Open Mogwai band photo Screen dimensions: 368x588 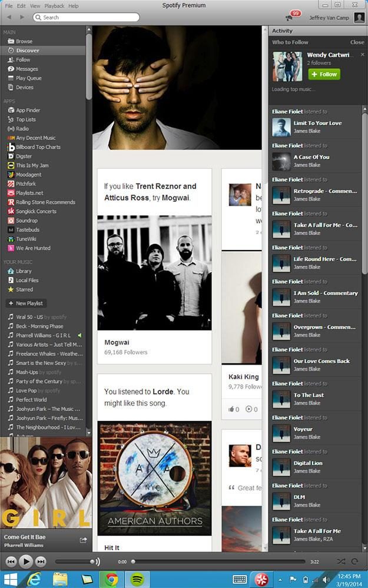click(x=154, y=273)
